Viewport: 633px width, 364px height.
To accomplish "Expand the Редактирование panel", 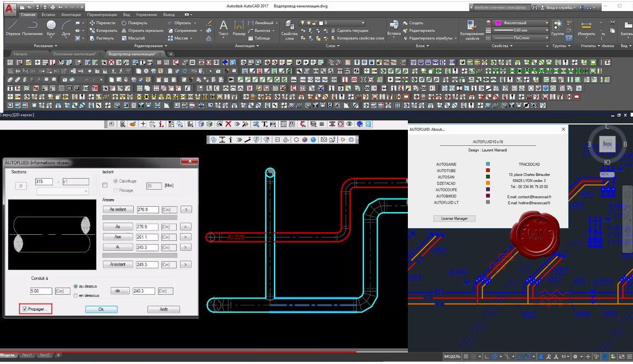I will [151, 46].
